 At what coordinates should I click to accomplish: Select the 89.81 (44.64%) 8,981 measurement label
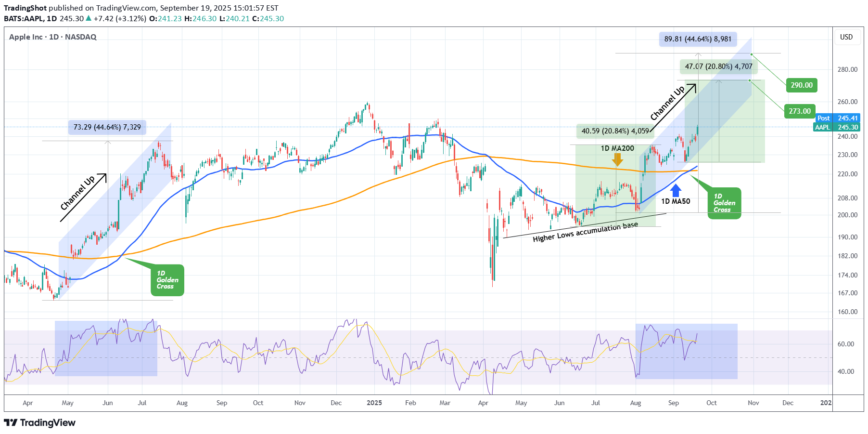[x=698, y=39]
